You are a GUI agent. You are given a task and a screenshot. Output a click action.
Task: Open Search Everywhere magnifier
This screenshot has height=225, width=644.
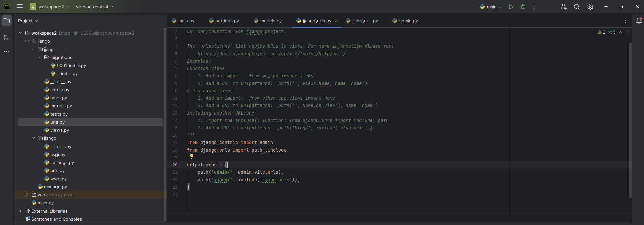click(577, 7)
